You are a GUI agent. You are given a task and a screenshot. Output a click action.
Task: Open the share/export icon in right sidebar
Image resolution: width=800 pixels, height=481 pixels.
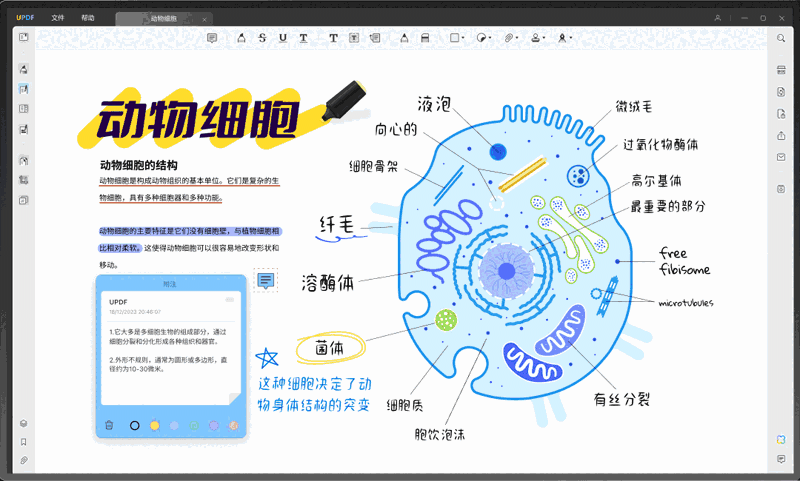tap(781, 135)
